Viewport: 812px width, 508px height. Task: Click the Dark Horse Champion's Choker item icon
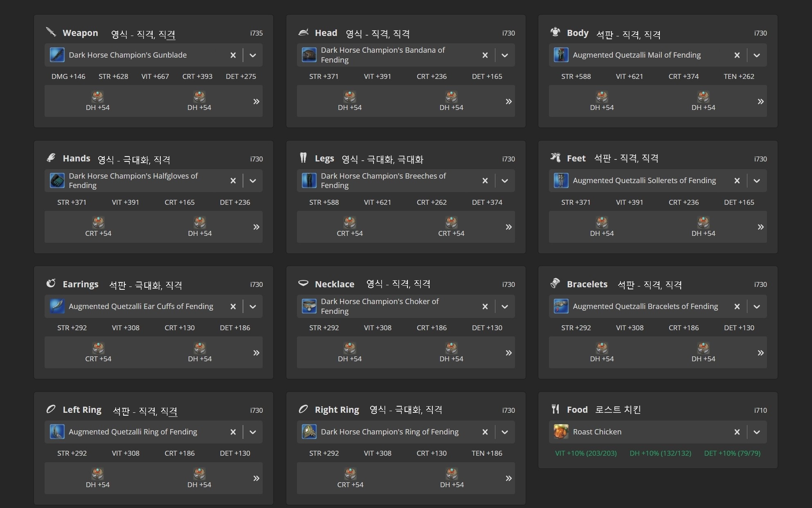(309, 306)
